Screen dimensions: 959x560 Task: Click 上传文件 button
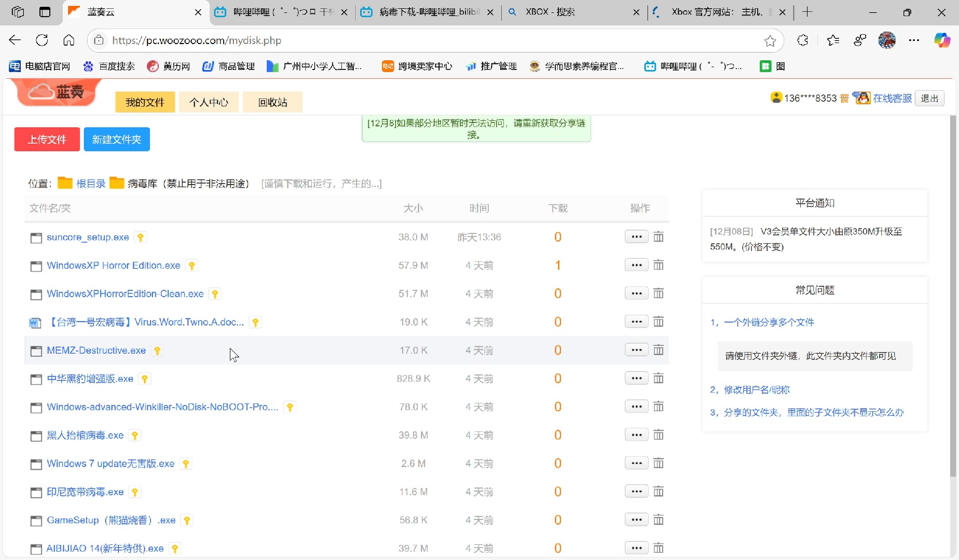click(47, 139)
